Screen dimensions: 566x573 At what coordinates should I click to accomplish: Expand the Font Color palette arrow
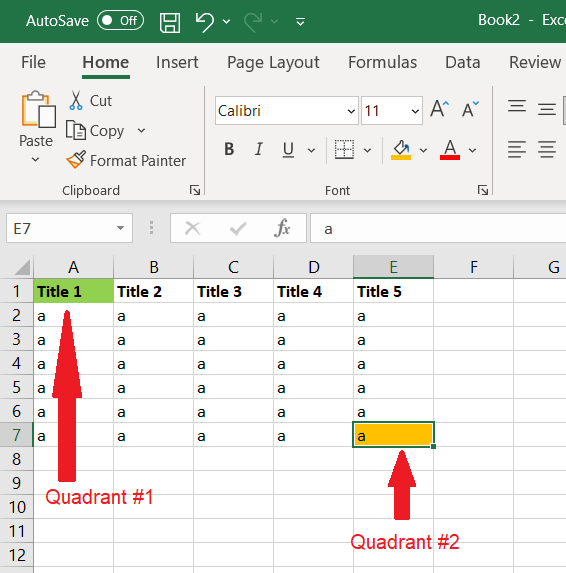click(x=472, y=150)
